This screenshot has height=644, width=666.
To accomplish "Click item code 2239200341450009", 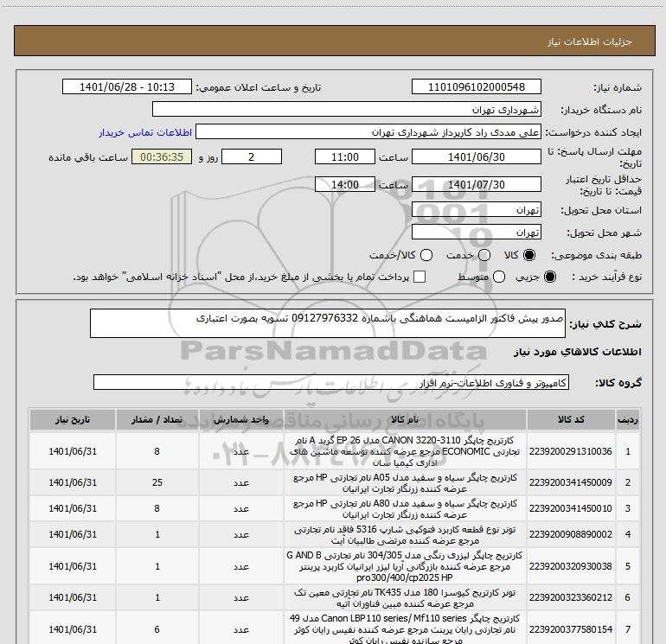I will pos(571,482).
